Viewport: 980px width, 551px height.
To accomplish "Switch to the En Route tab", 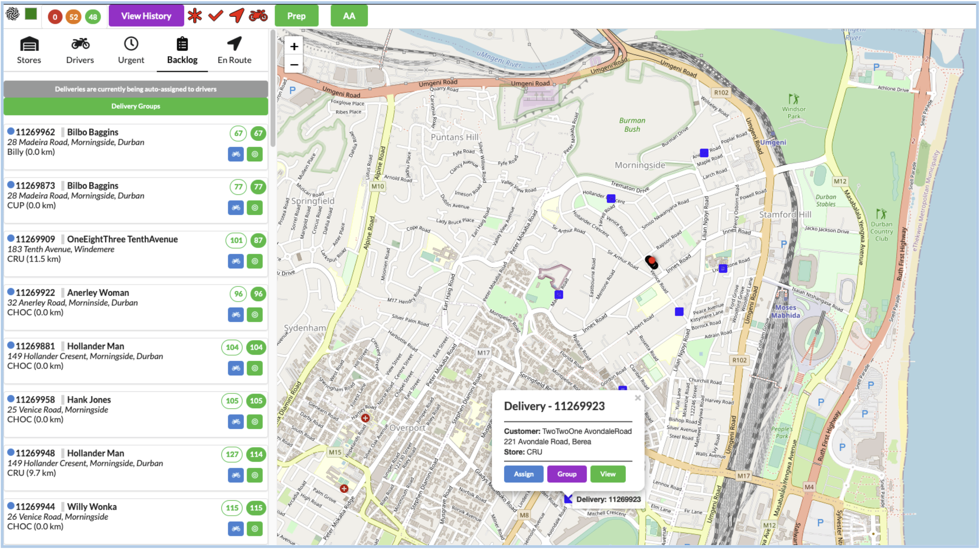I will 234,51.
